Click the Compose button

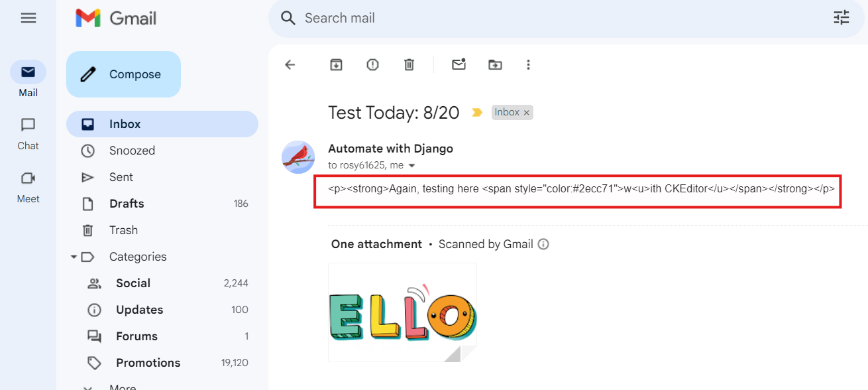pyautogui.click(x=123, y=74)
